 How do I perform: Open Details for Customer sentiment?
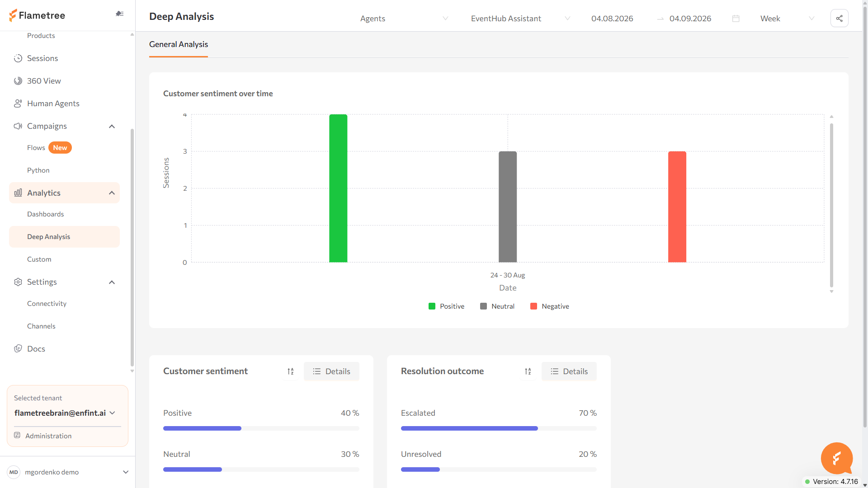[x=331, y=371]
